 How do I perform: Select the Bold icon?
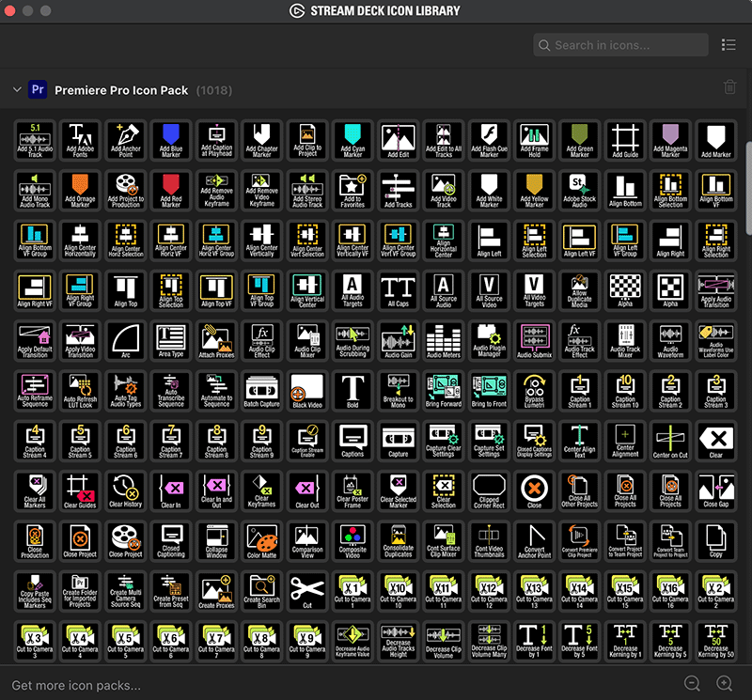(352, 391)
